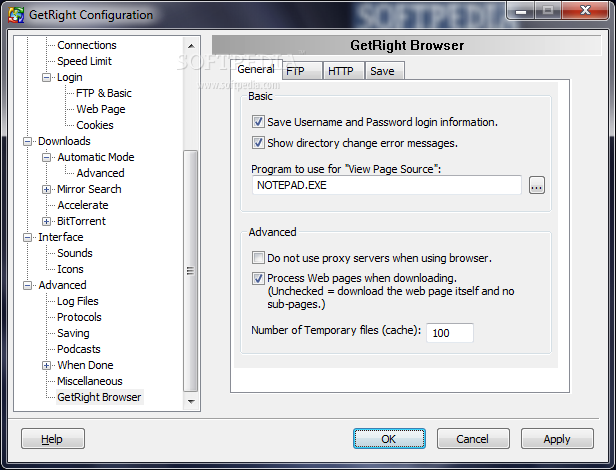Viewport: 616px width, 470px height.
Task: Click the tree scrollbar thumb
Action: coord(191,271)
